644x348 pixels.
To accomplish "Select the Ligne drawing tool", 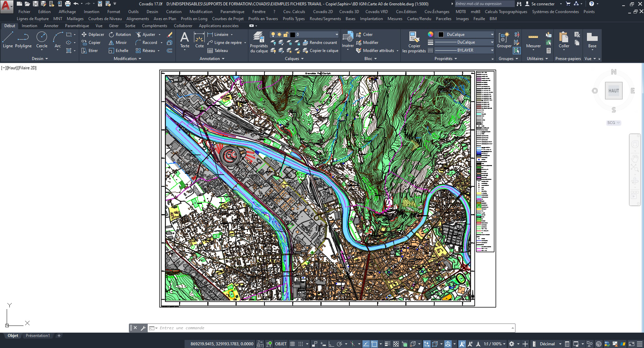I will 8,40.
